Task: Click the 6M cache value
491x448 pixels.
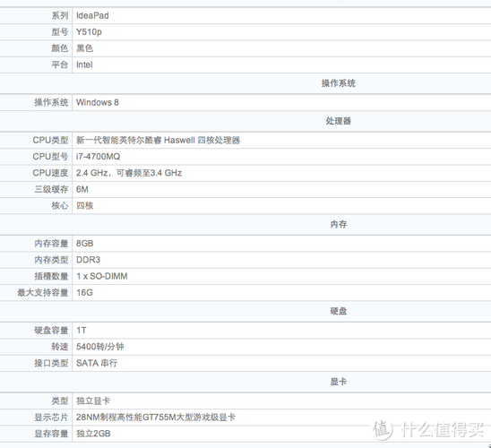Action: 82,189
